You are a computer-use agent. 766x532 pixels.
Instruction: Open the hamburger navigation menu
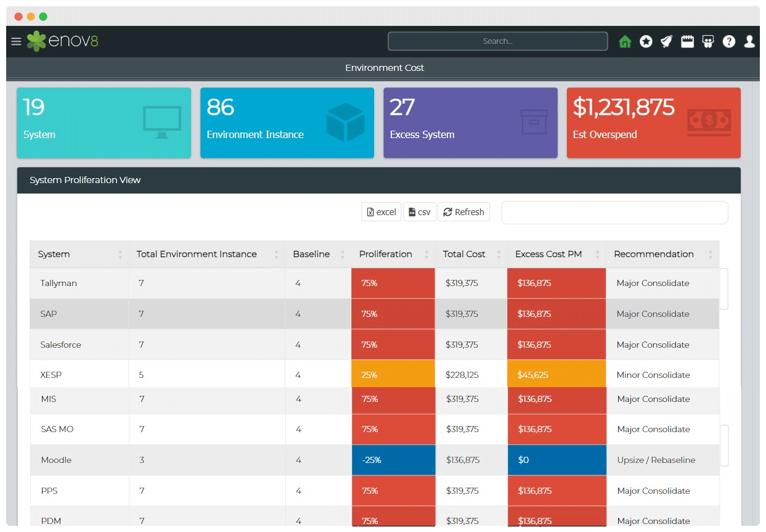point(16,41)
